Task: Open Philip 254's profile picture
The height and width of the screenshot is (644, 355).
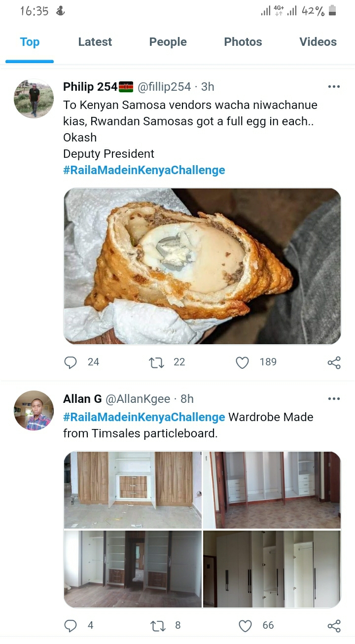Action: [x=34, y=99]
